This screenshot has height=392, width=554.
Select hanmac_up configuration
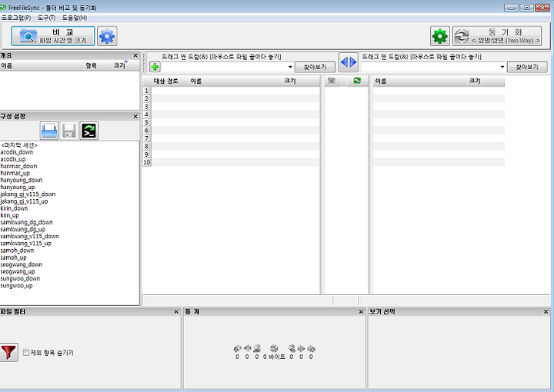15,173
